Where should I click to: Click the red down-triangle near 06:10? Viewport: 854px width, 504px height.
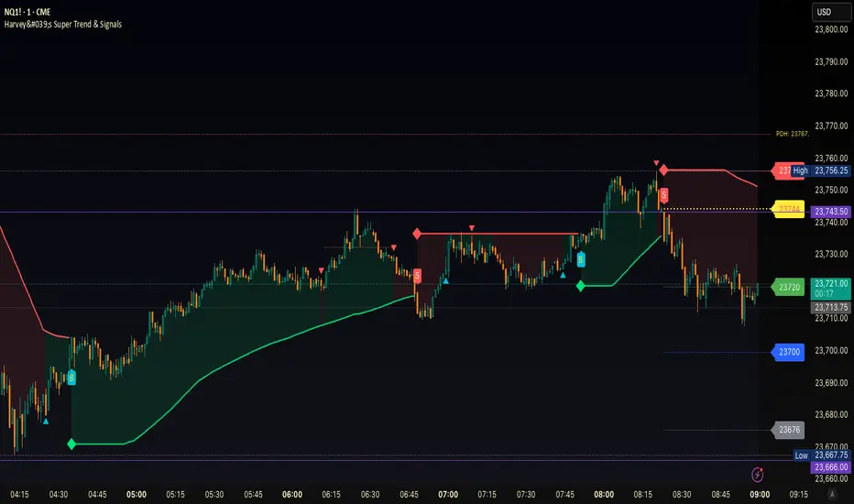(x=322, y=270)
